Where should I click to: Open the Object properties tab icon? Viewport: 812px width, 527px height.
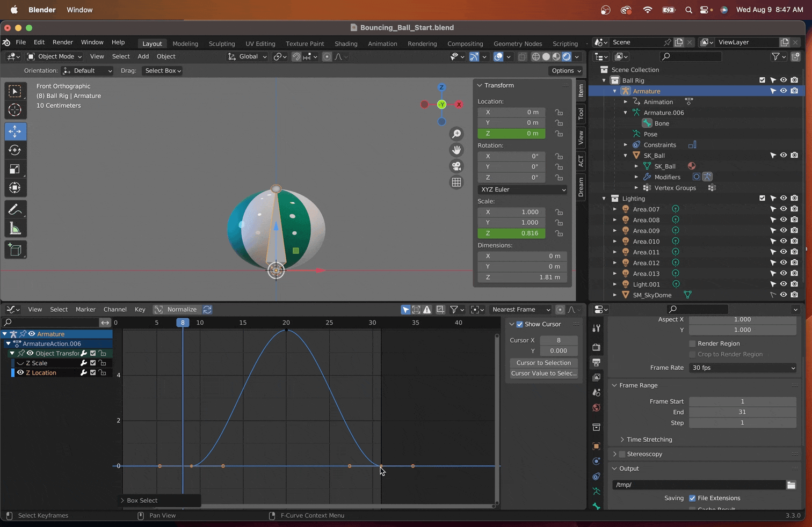click(596, 446)
